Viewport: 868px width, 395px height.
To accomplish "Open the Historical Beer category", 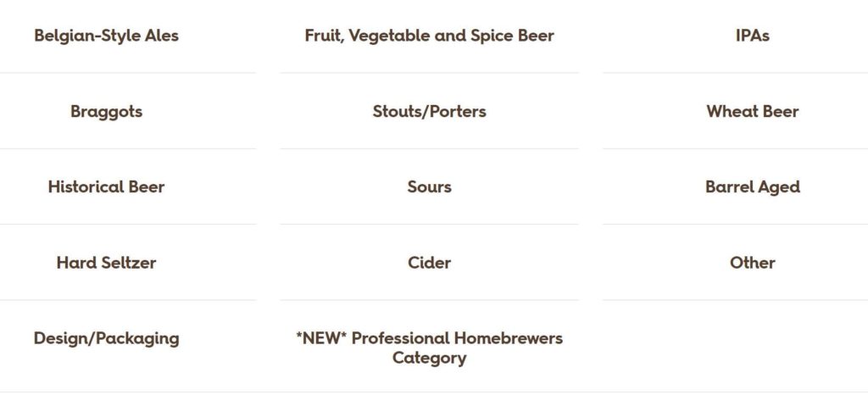I will [x=106, y=187].
